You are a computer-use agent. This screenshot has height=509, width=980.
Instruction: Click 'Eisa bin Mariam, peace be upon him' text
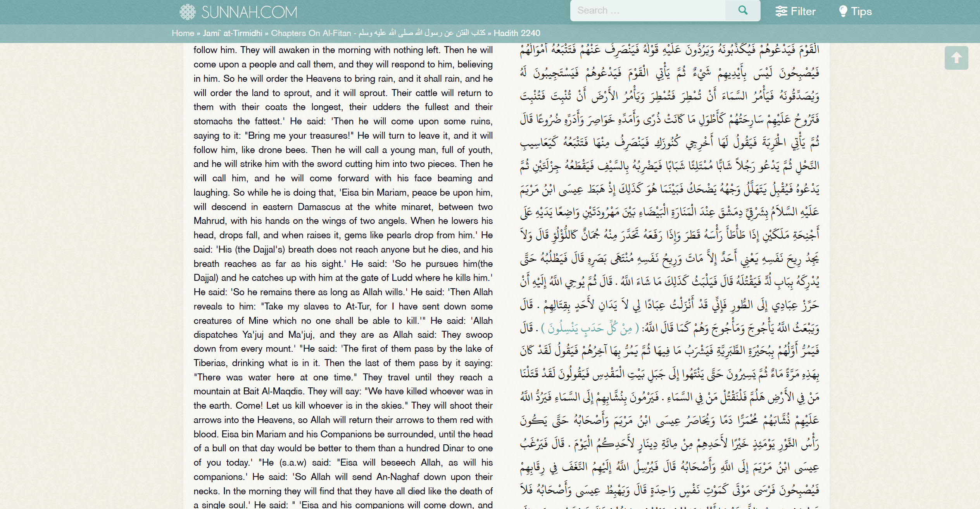point(416,193)
